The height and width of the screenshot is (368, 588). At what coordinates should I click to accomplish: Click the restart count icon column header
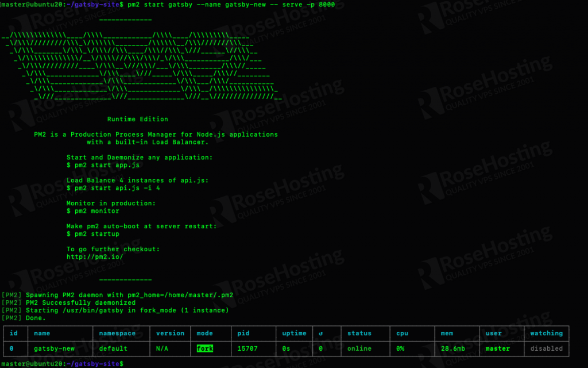coord(322,333)
